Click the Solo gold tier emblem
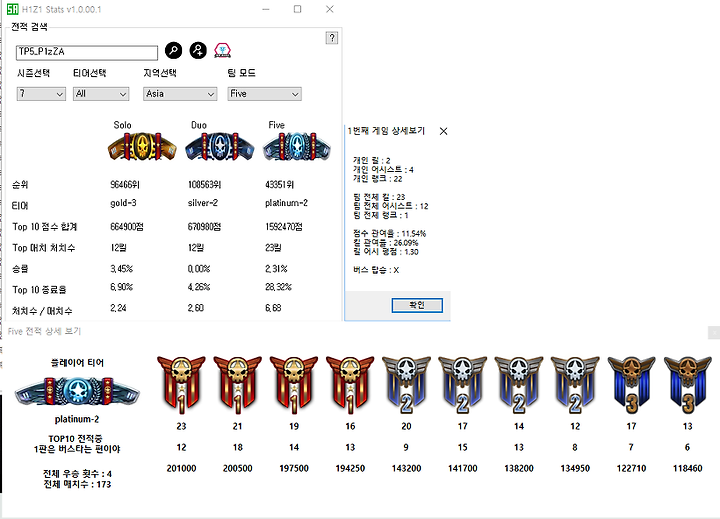This screenshot has width=720, height=519. [x=142, y=147]
